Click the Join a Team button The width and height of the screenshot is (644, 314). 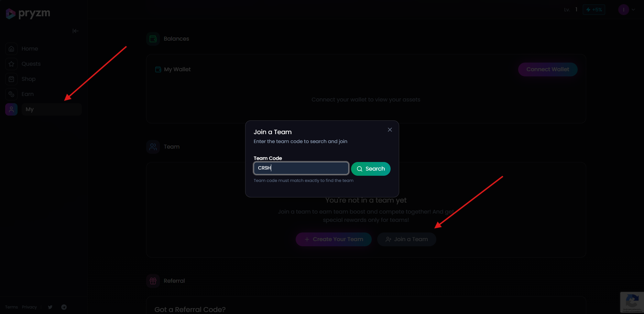click(406, 239)
